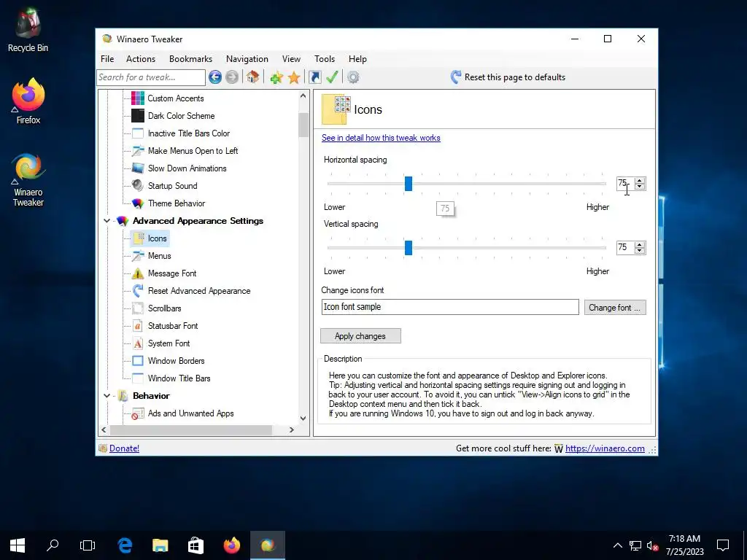Open the File menu

click(107, 59)
